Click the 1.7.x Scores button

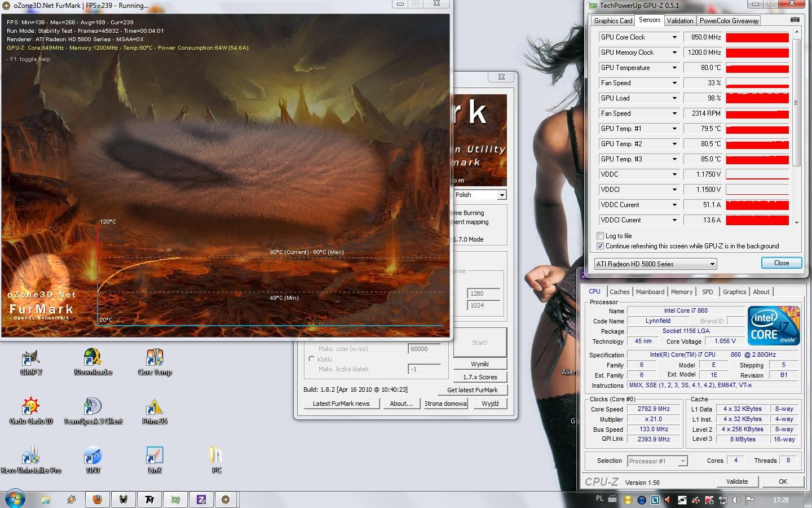pos(480,377)
